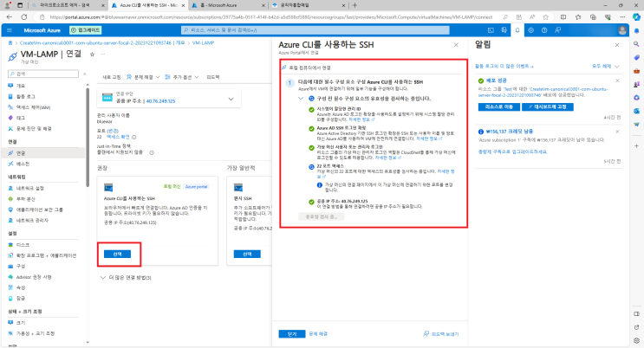
Task: Open 태그 in the VM sidebar
Action: point(21,118)
